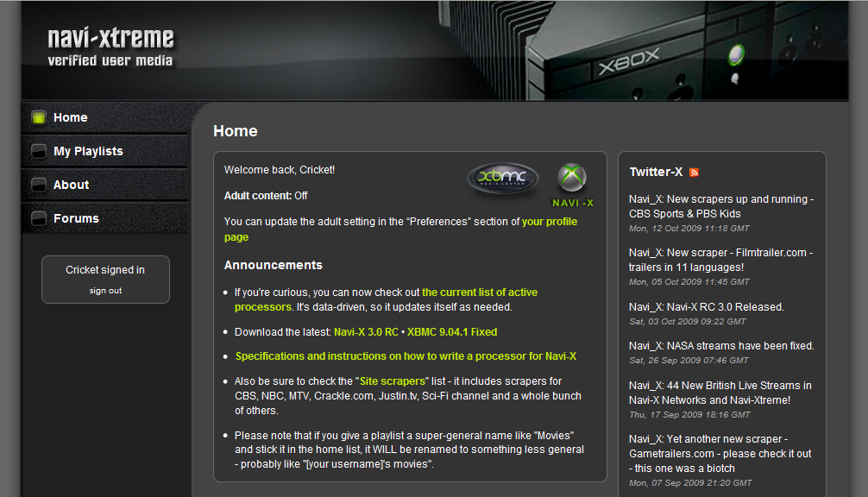Click 'Adult content: Off' status text
868x497 pixels.
click(266, 196)
